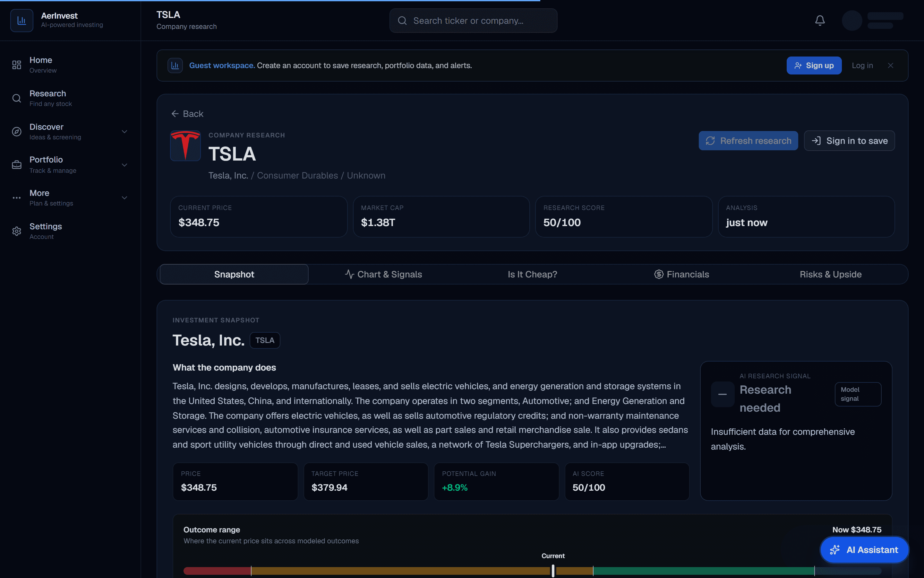Viewport: 924px width, 578px height.
Task: Click the Research magnifier icon in sidebar
Action: tap(16, 98)
